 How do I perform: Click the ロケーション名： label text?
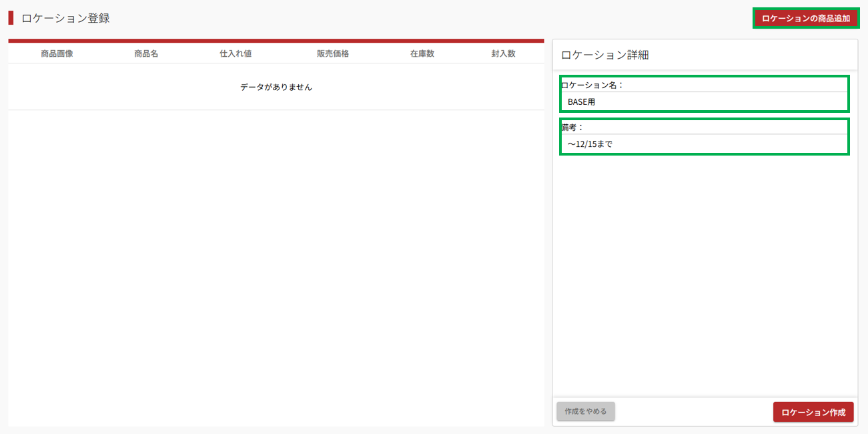[592, 85]
